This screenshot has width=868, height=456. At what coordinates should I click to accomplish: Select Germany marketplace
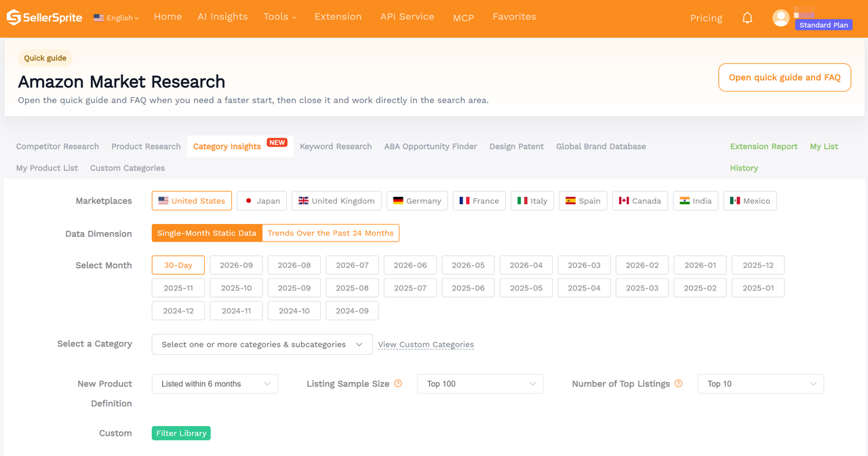point(417,201)
